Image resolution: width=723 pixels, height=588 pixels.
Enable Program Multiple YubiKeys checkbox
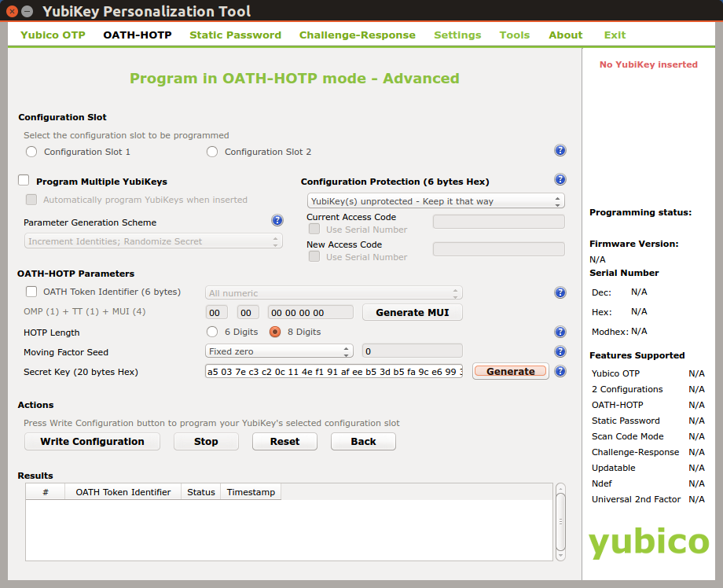point(24,180)
